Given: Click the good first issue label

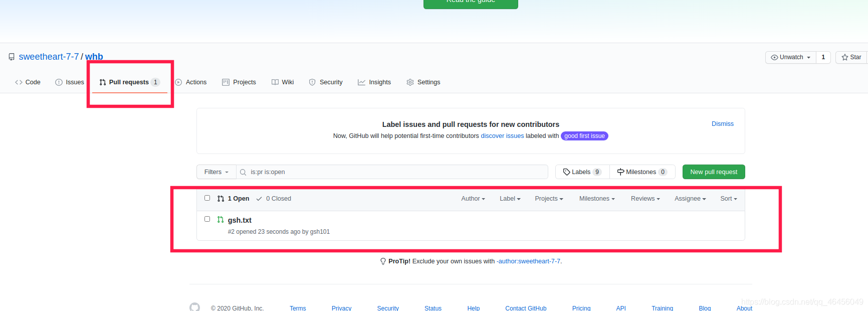Looking at the screenshot, I should point(584,136).
